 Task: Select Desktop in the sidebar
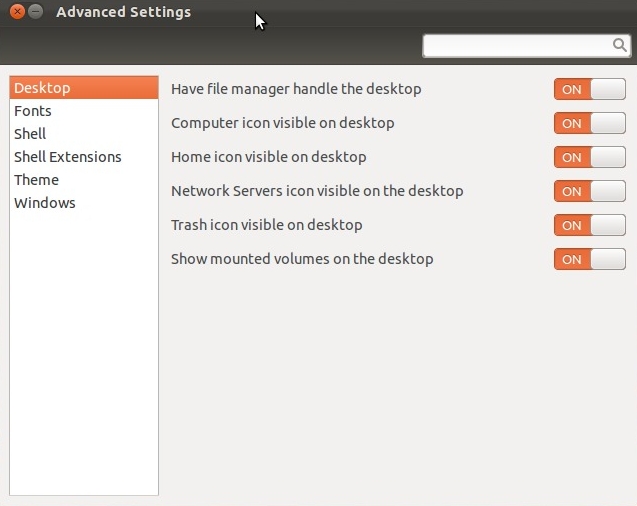[x=84, y=88]
